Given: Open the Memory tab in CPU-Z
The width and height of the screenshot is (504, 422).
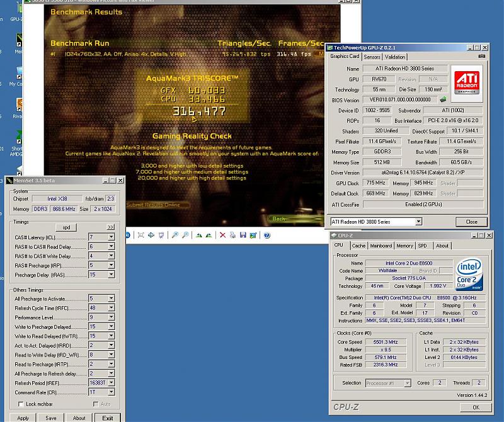Looking at the screenshot, I should (x=404, y=246).
